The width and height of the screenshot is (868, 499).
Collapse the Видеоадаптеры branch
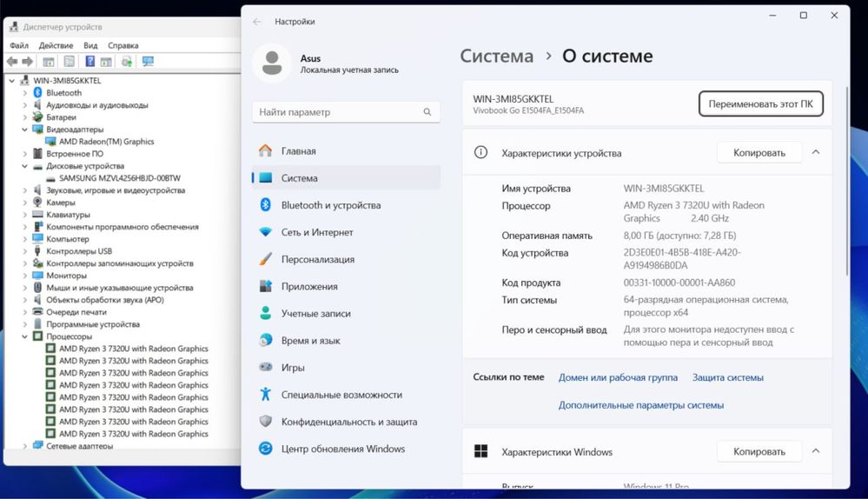click(x=24, y=130)
